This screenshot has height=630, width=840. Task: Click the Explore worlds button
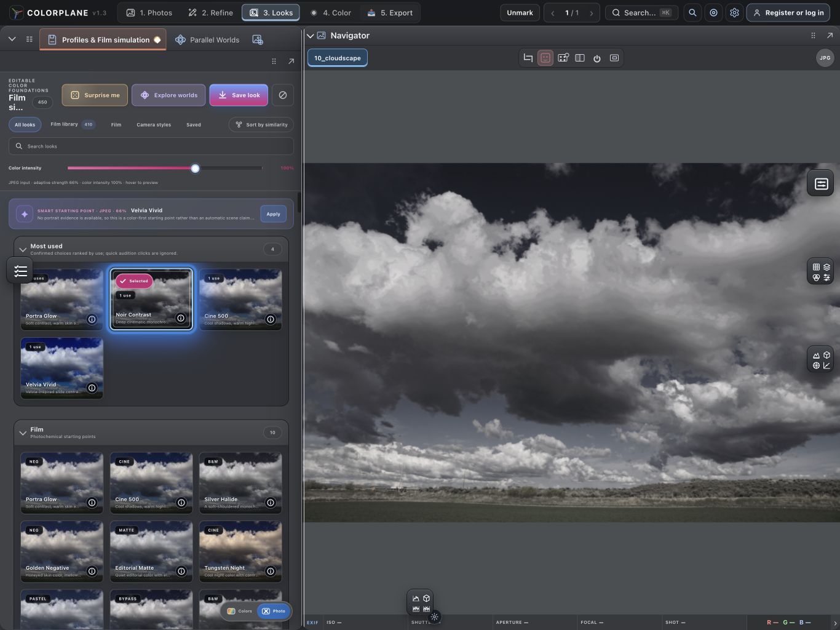(x=169, y=95)
